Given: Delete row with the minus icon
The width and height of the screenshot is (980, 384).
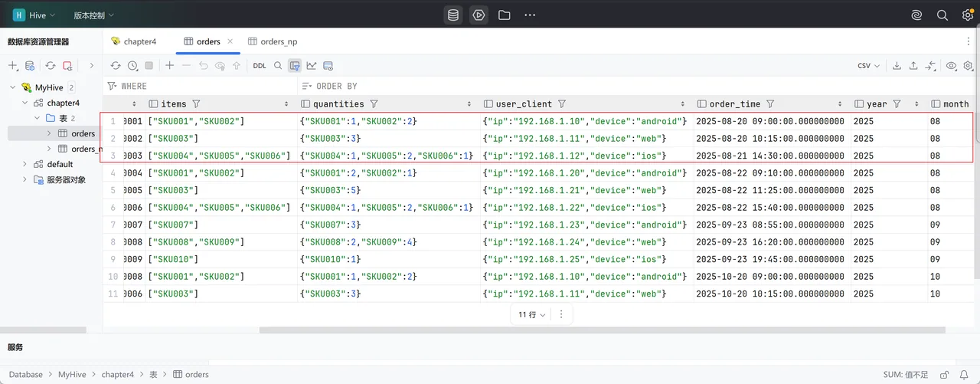Looking at the screenshot, I should point(187,66).
